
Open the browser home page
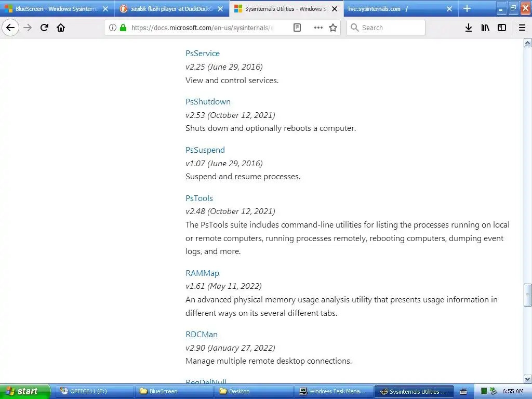tap(61, 28)
